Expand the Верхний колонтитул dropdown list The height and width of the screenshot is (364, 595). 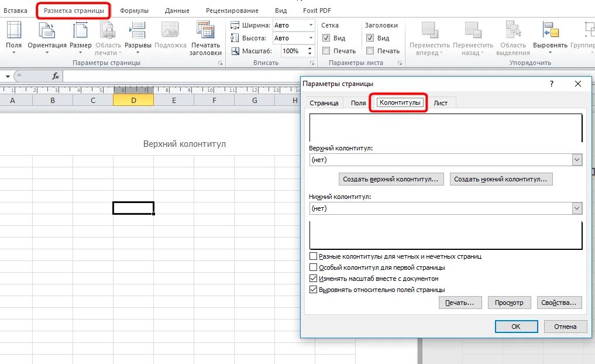coord(577,160)
